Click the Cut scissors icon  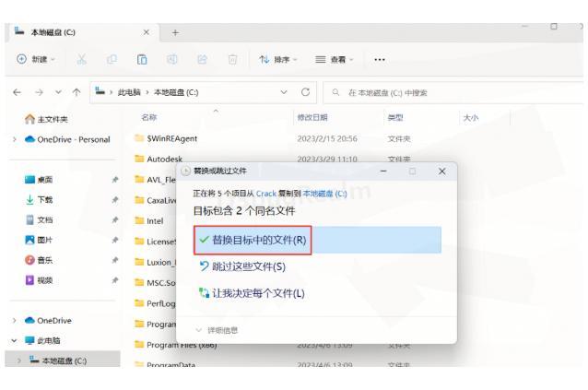[81, 59]
